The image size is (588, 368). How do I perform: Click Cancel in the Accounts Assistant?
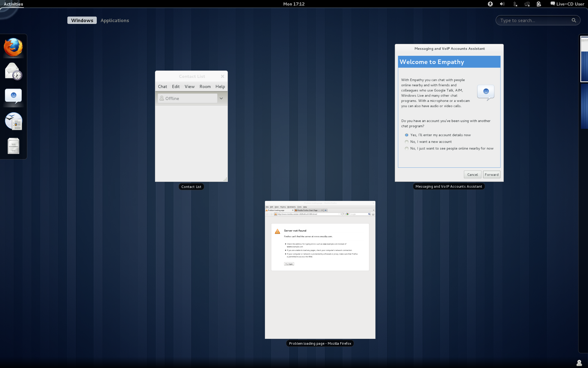[x=473, y=174]
